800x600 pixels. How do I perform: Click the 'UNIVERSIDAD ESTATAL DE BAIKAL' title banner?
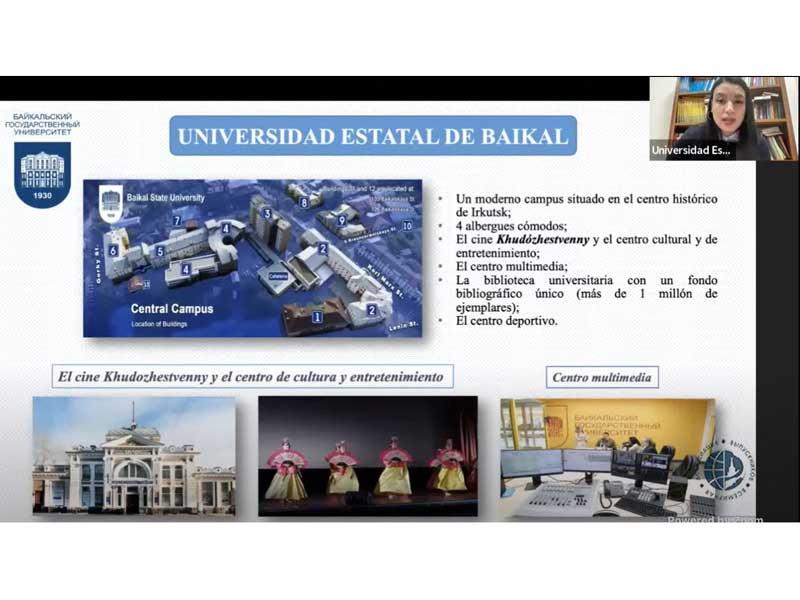click(373, 136)
